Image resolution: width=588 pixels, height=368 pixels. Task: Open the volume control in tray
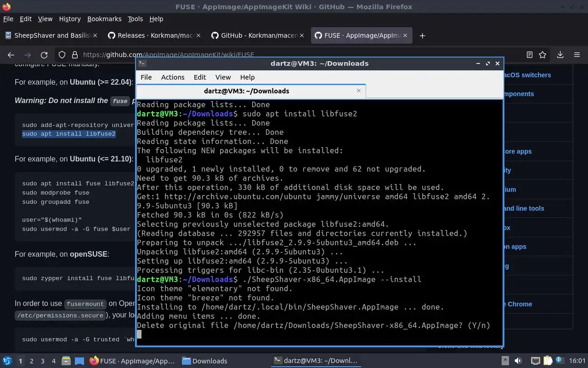518,361
